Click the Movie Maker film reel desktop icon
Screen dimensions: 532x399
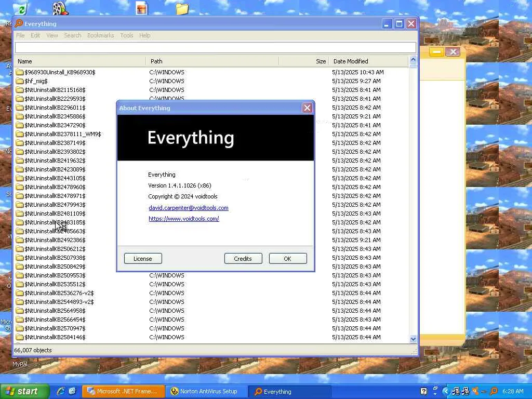(60, 8)
